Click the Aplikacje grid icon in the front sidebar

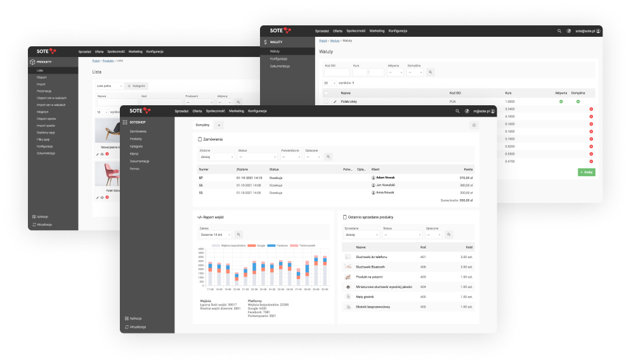[127, 318]
